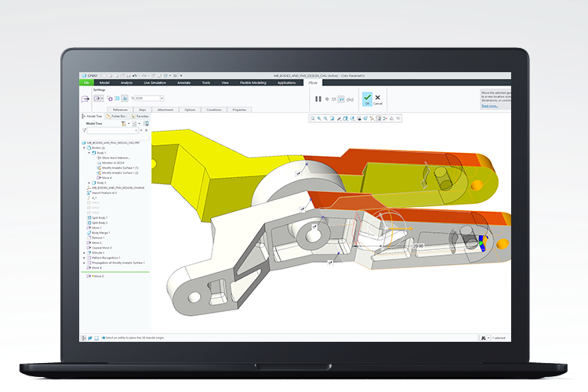Click the model tree filter icon

click(85, 130)
